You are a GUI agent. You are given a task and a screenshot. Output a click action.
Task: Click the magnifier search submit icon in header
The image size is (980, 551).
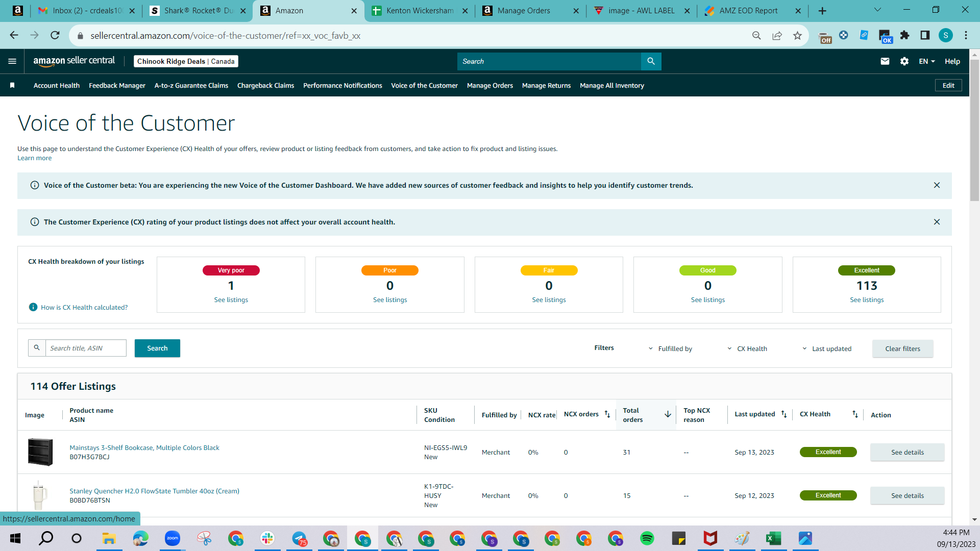[651, 61]
